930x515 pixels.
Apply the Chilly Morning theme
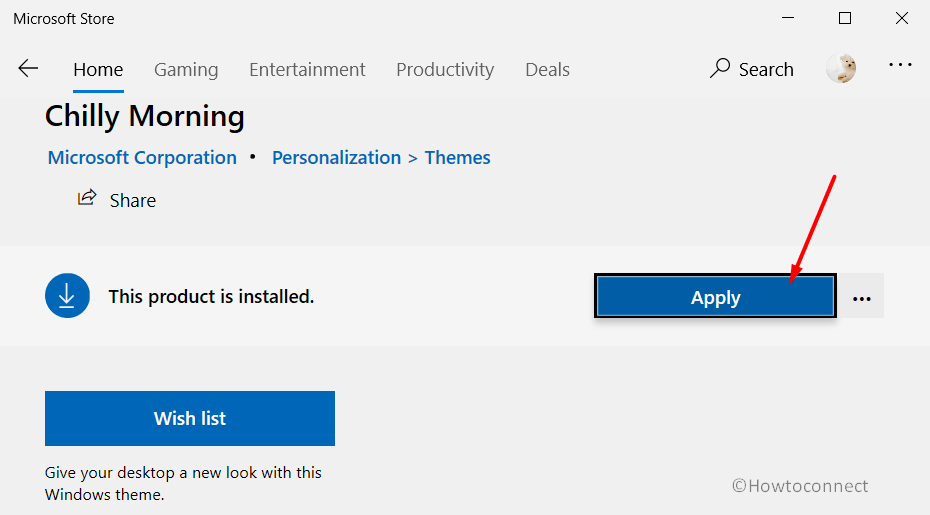point(715,296)
